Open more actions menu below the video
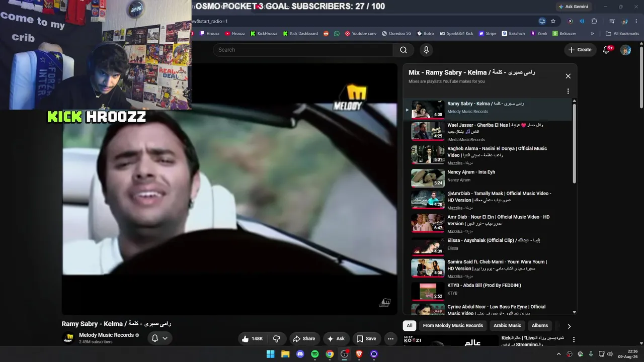 390,339
